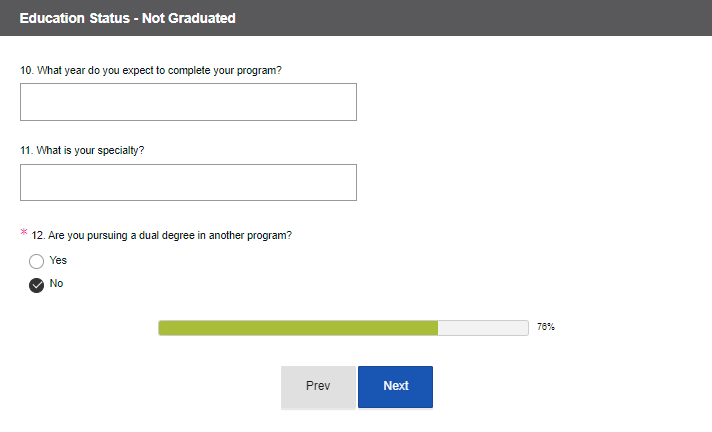Click the "Education Status - Not Graduated" heading
Viewport: 712px width, 432px height.
coord(128,18)
